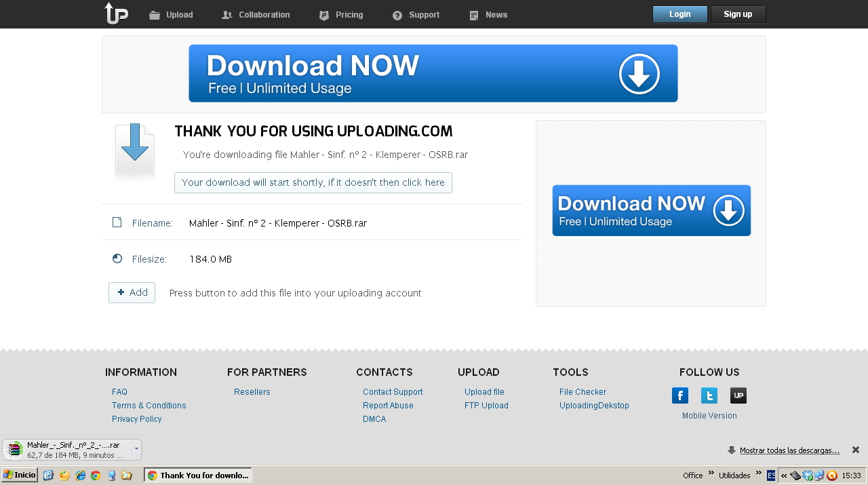Click 'Your download will start shortly' link
This screenshot has width=868, height=485.
click(x=313, y=182)
